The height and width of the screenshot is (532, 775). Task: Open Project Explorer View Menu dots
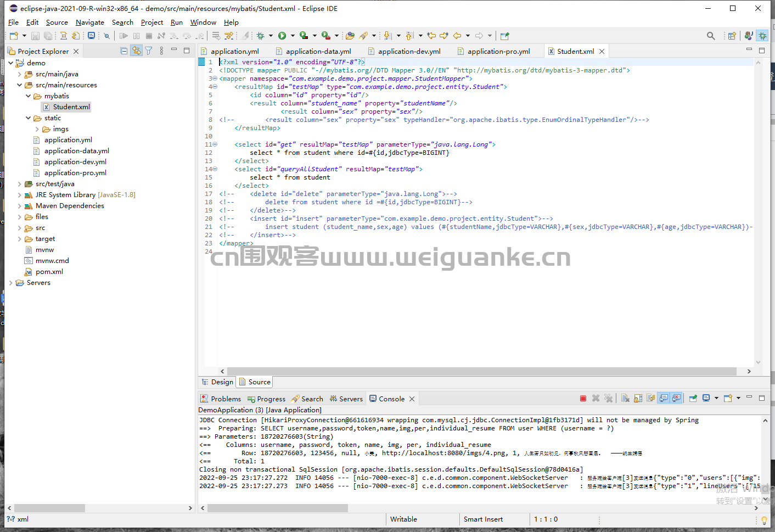(x=161, y=51)
